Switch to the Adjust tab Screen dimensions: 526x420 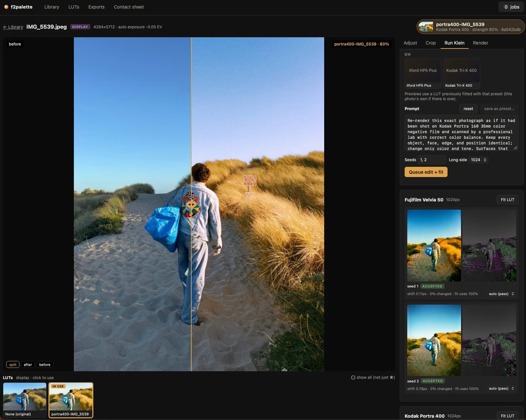pos(410,43)
